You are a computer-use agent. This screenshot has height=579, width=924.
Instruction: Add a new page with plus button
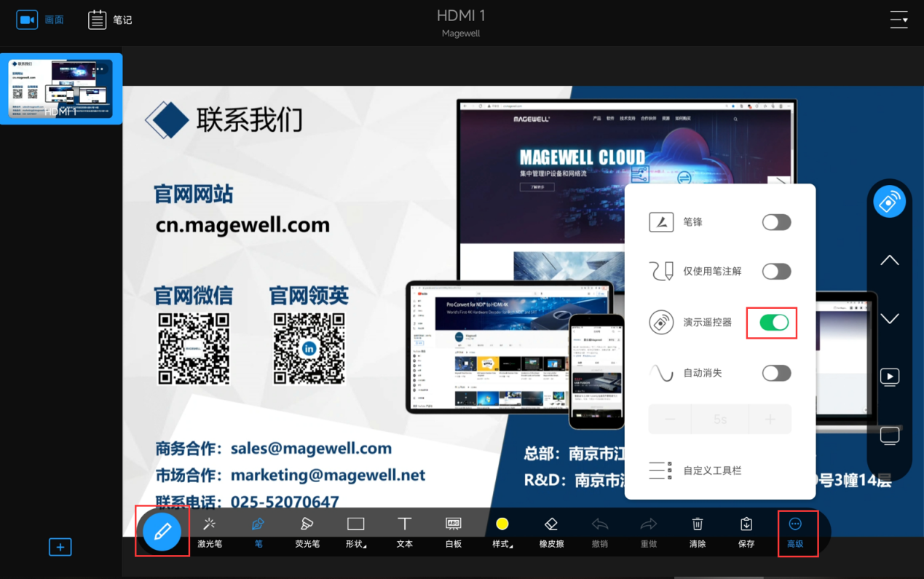(60, 547)
